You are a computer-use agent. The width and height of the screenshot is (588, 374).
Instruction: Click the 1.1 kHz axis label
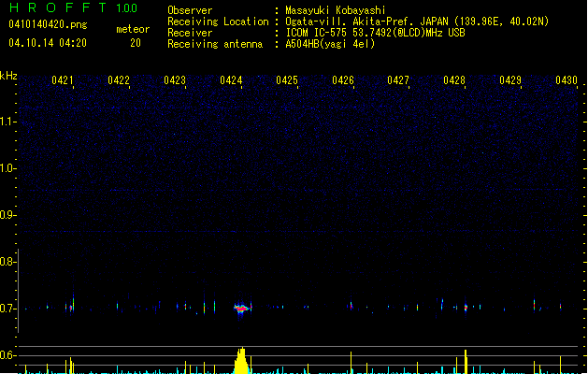point(7,122)
